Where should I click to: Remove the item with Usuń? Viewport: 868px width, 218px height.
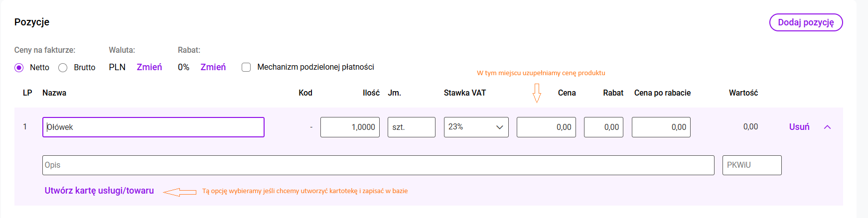point(799,127)
